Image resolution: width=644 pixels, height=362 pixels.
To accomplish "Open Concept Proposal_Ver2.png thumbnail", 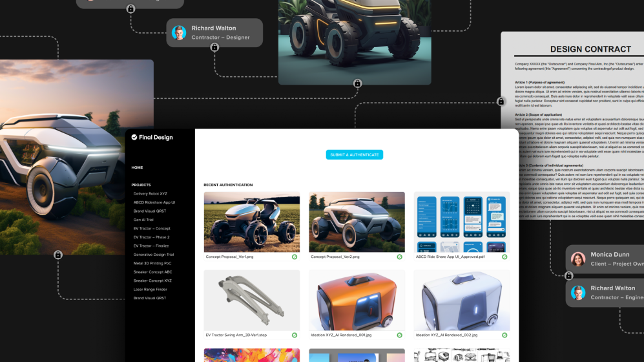I will tap(357, 222).
